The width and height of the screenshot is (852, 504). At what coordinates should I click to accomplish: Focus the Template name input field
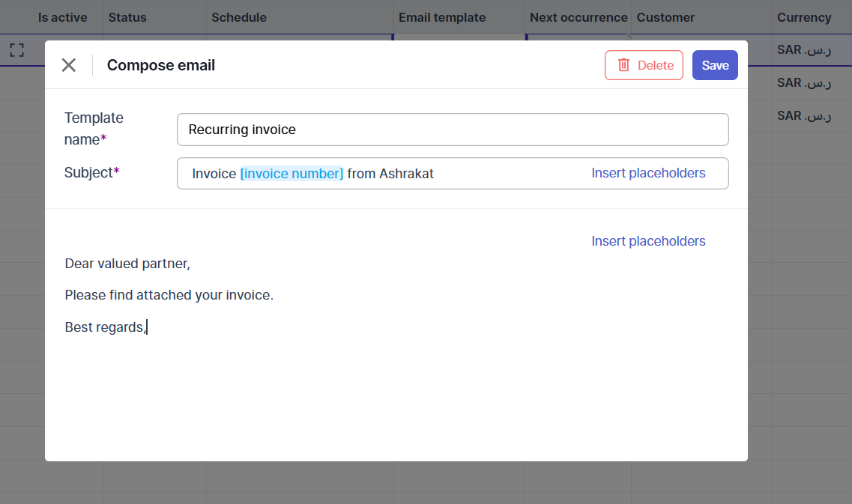pyautogui.click(x=453, y=130)
